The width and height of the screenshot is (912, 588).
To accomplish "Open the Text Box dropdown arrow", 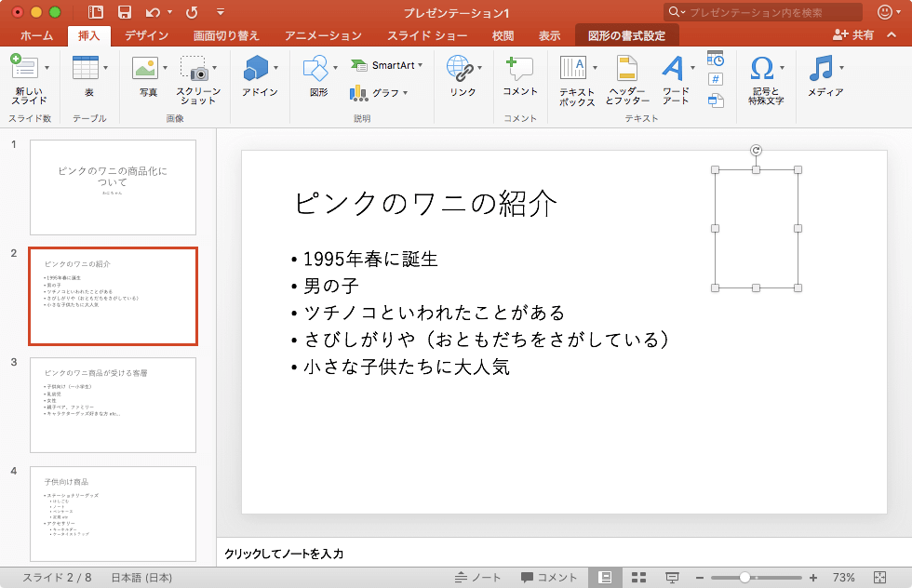I will pos(595,68).
